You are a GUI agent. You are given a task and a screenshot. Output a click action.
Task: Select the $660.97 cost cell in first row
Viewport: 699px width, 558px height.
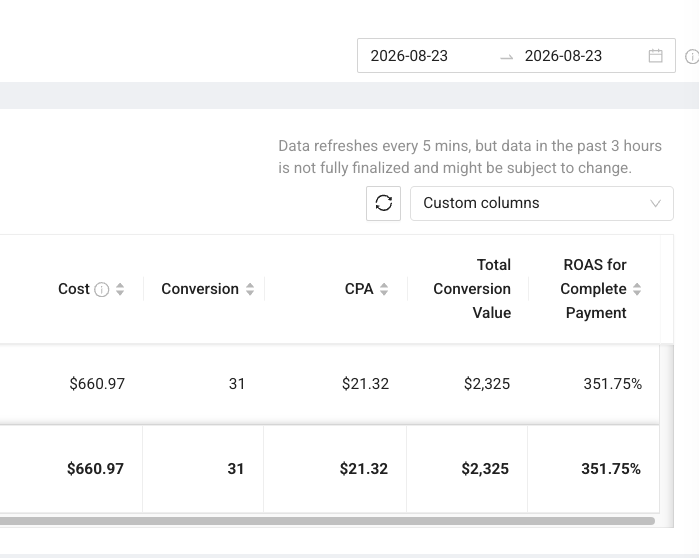tap(97, 384)
